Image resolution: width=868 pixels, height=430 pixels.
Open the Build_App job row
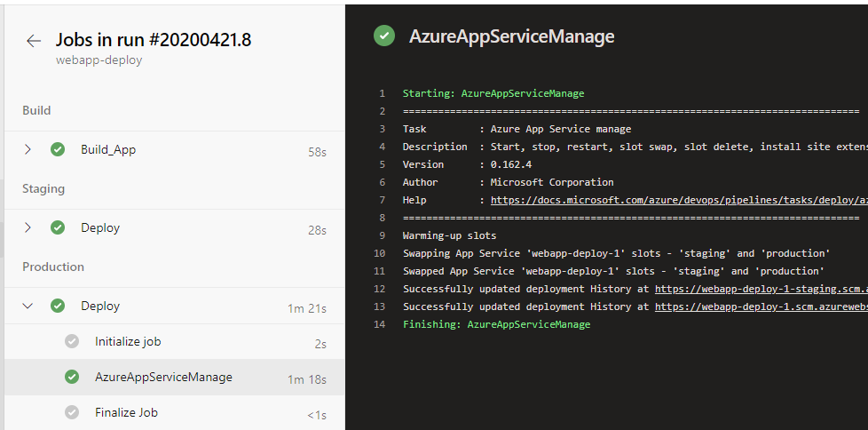pos(174,149)
